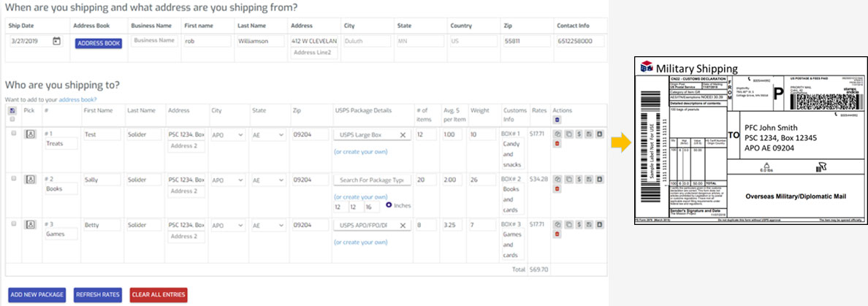Check the row checkbox for Sally's package
This screenshot has height=306, width=868.
(12, 179)
